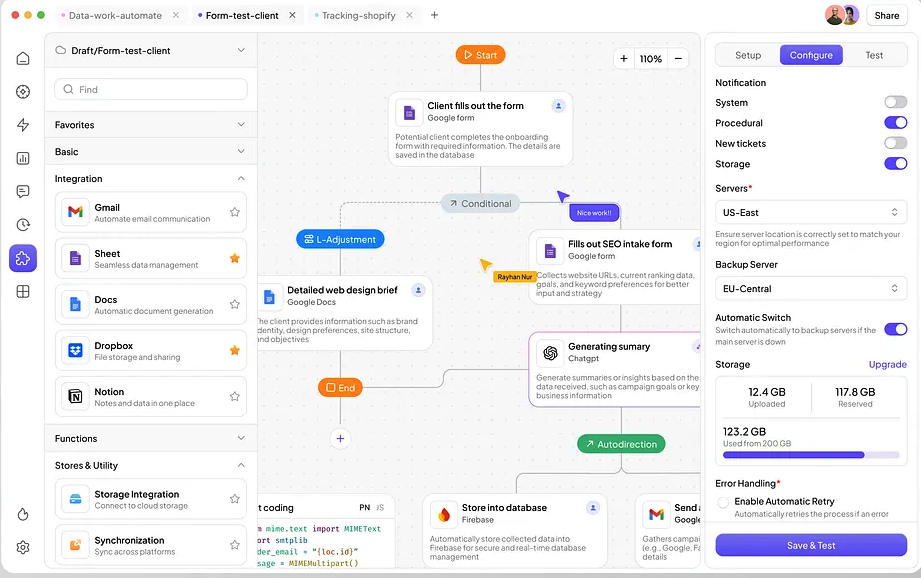The width and height of the screenshot is (921, 578).
Task: Open the chat message icon in sidebar
Action: click(x=23, y=191)
